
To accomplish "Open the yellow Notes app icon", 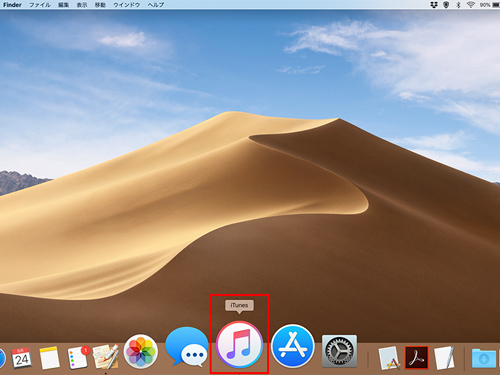I will 50,358.
